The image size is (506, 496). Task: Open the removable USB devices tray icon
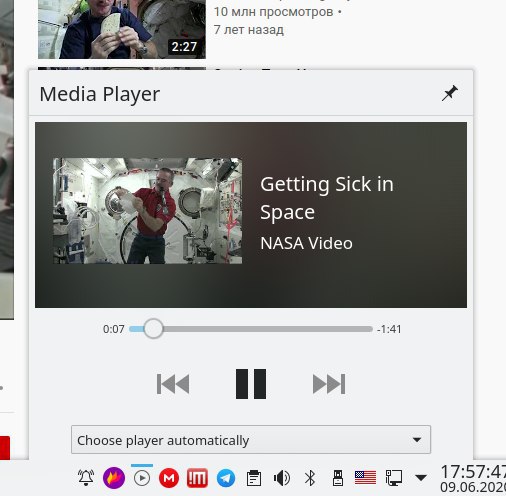338,478
